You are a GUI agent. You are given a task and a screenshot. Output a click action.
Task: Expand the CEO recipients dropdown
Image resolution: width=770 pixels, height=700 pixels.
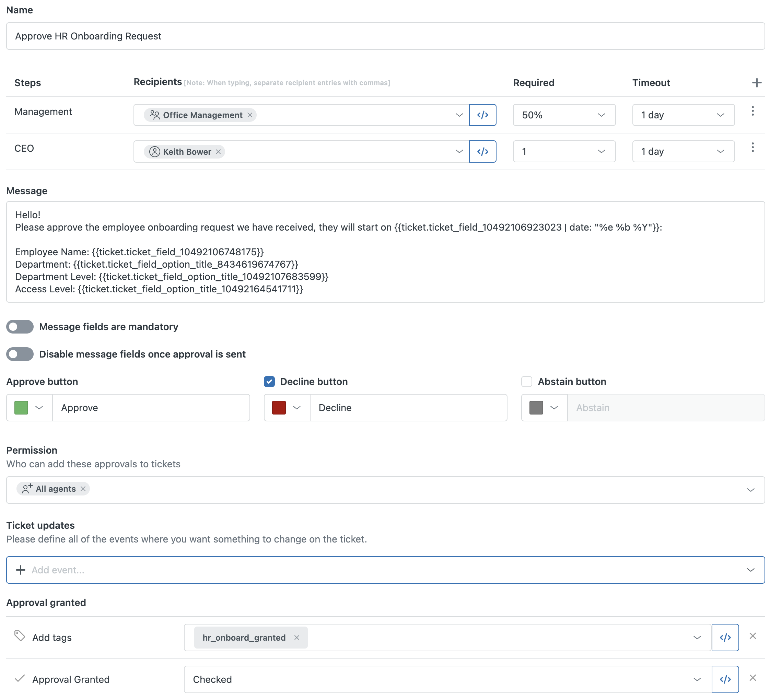pos(459,152)
